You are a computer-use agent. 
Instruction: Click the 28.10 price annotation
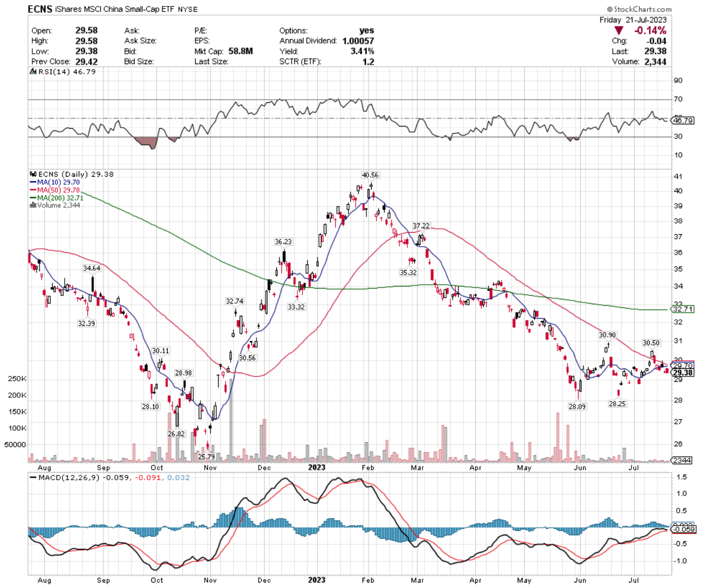pyautogui.click(x=150, y=407)
